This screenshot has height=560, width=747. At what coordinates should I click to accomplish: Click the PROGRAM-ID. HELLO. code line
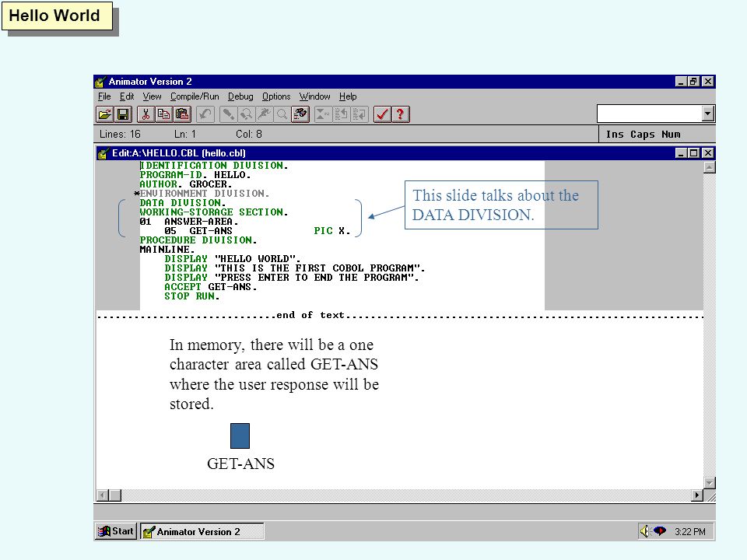(x=195, y=175)
